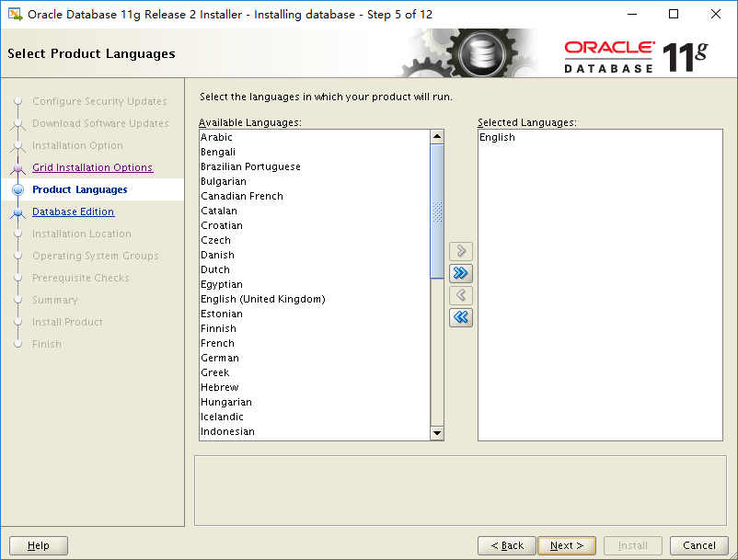
Task: Open the Grid Installation Options step
Action: click(x=92, y=167)
